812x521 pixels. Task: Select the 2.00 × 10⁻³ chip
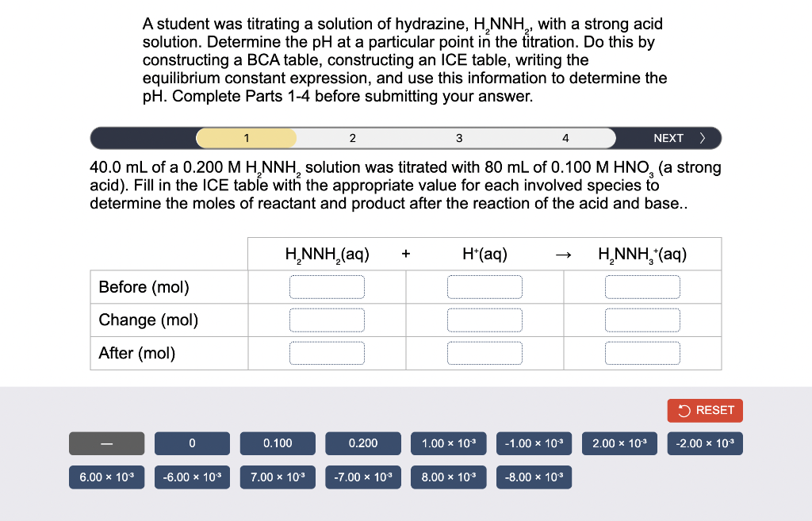point(619,443)
